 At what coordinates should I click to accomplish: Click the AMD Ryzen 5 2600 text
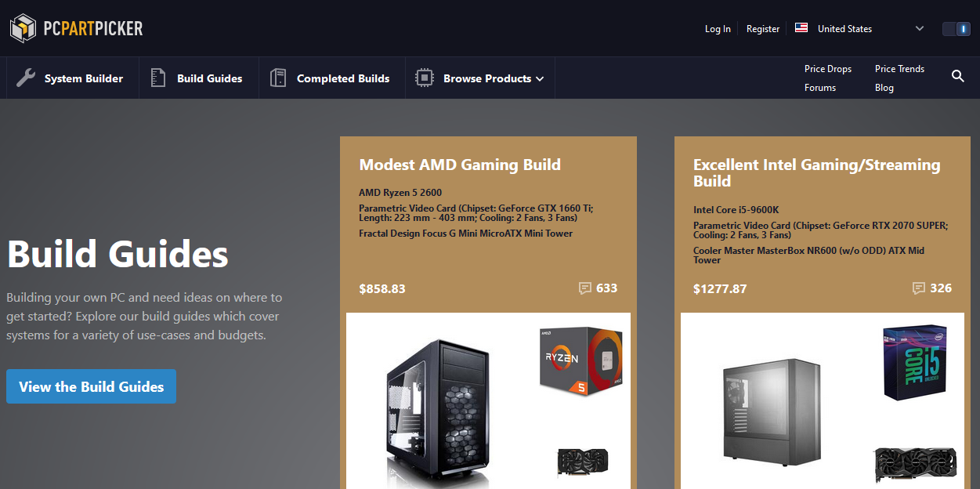pos(400,192)
